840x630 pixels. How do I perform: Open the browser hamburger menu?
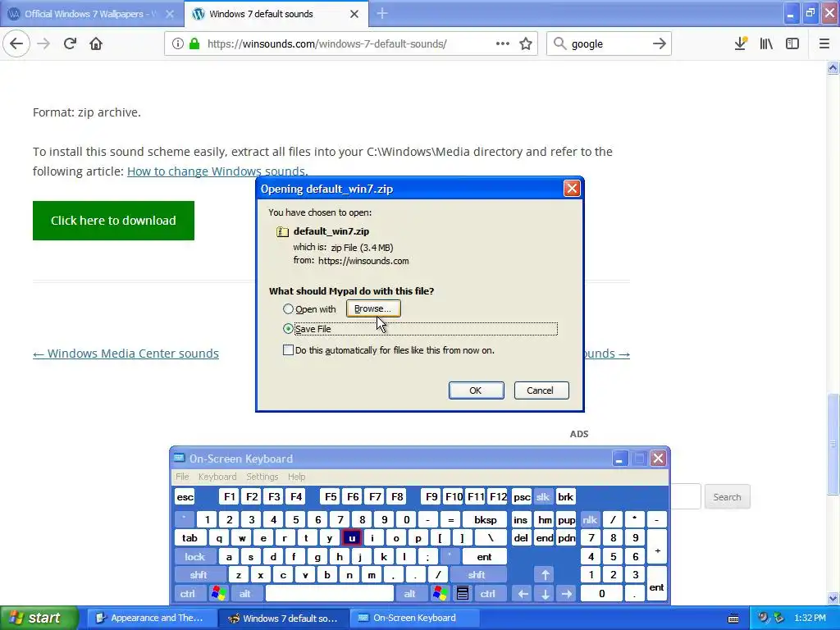coord(824,43)
